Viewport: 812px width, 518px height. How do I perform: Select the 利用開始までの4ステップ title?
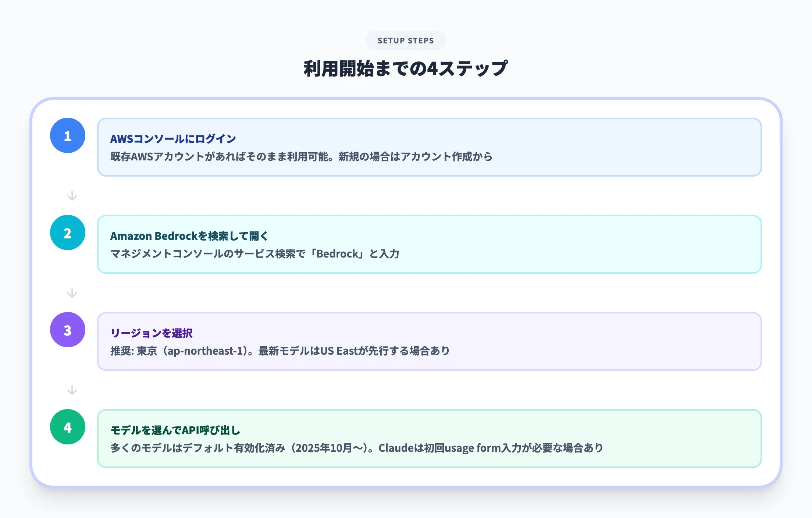click(x=406, y=68)
